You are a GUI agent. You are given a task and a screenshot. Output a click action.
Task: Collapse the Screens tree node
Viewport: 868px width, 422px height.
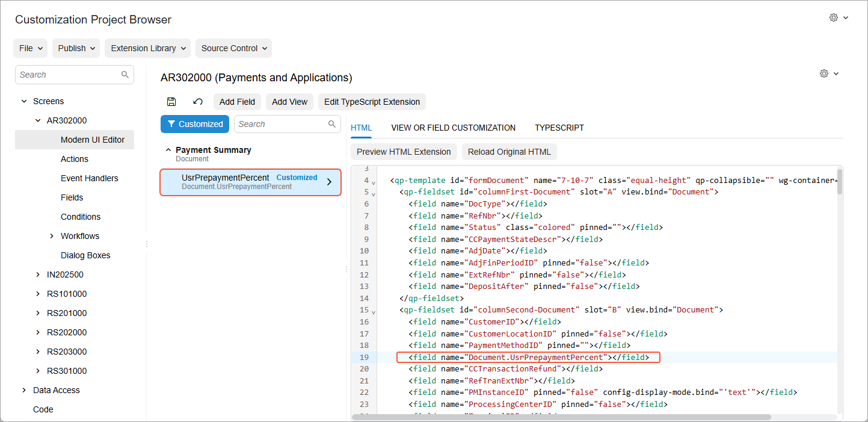[24, 101]
